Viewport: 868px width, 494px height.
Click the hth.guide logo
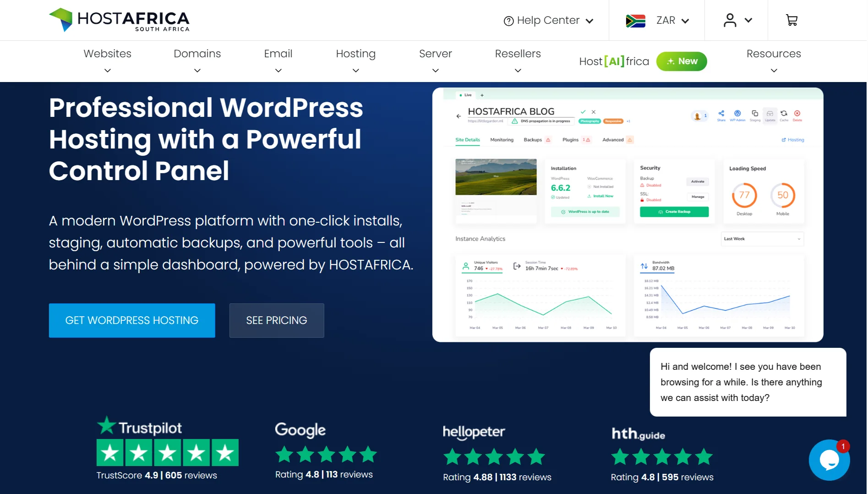point(638,434)
